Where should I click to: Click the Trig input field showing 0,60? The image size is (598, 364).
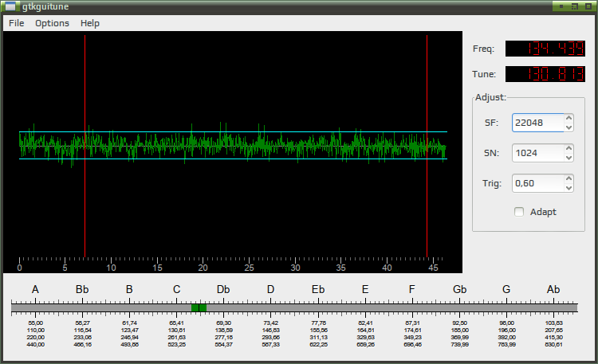(x=537, y=183)
